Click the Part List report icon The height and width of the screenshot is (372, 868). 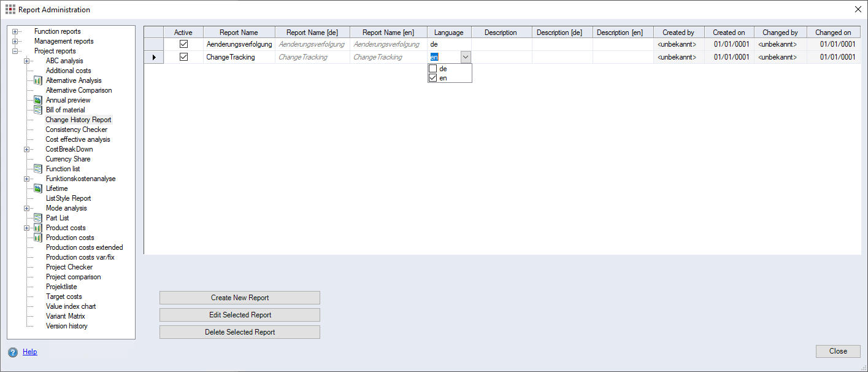click(x=37, y=218)
